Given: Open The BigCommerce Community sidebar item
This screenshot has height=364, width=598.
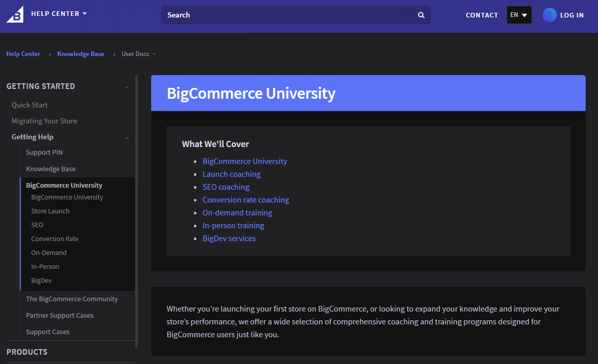Looking at the screenshot, I should coord(71,299).
